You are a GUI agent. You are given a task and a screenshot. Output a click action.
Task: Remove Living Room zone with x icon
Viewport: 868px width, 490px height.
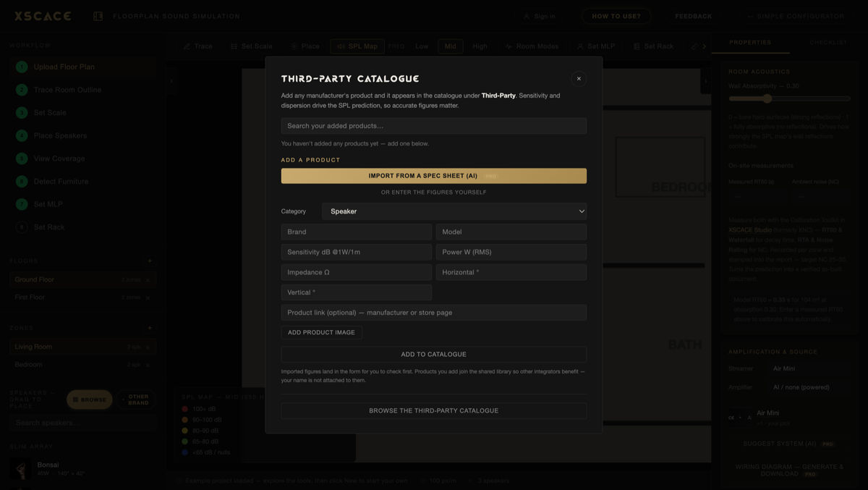148,347
